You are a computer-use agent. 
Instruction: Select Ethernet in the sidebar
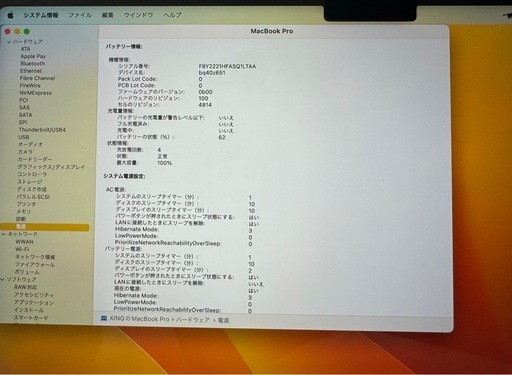31,71
